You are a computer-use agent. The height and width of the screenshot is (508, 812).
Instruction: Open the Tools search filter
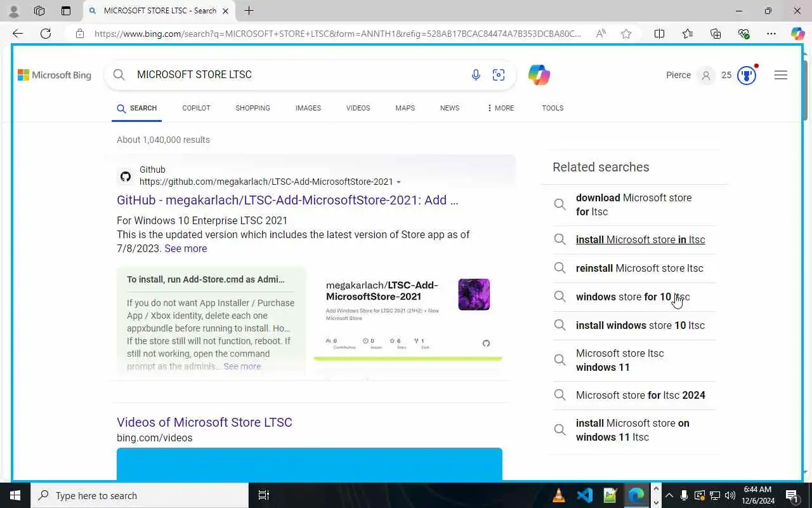tap(553, 108)
